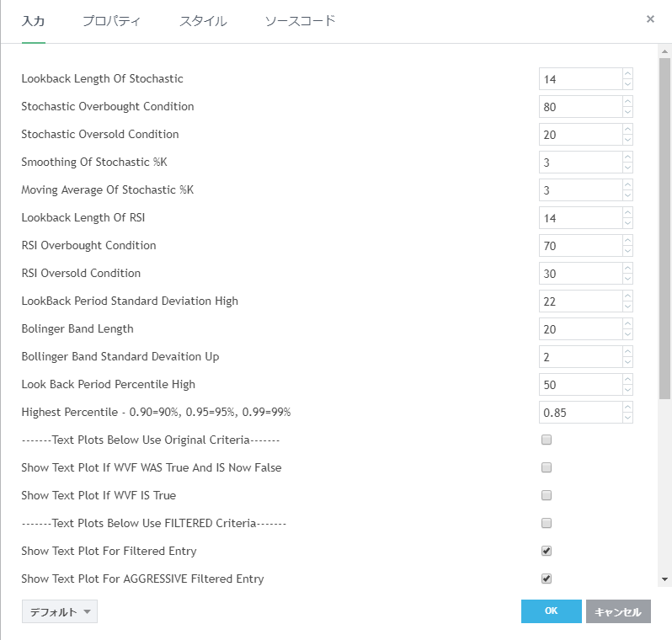The height and width of the screenshot is (640, 672).
Task: Click the Smoothing Of Stochastic %K field
Action: (x=581, y=163)
